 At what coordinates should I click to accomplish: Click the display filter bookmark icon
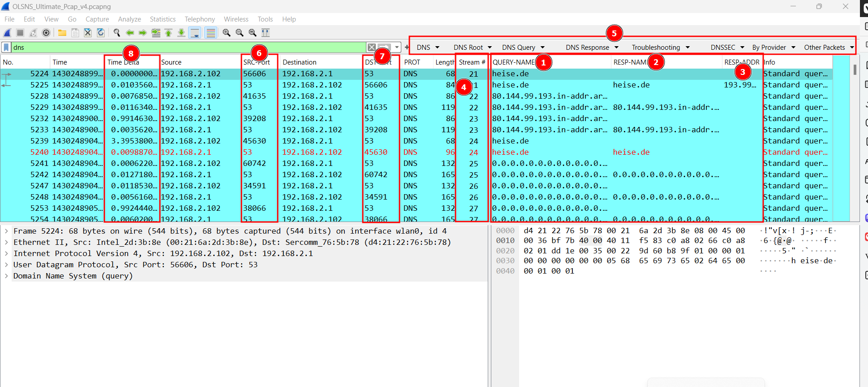(x=6, y=48)
